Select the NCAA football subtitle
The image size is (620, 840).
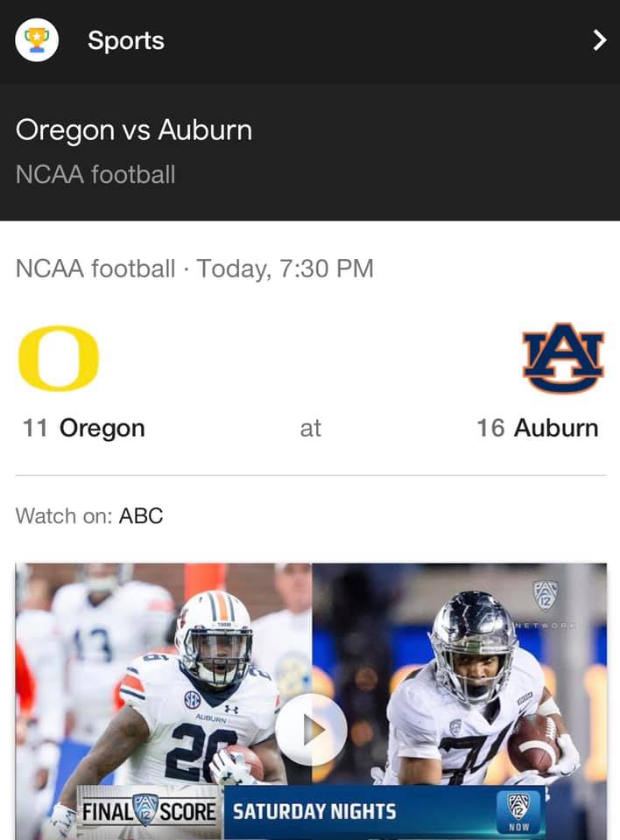[95, 175]
